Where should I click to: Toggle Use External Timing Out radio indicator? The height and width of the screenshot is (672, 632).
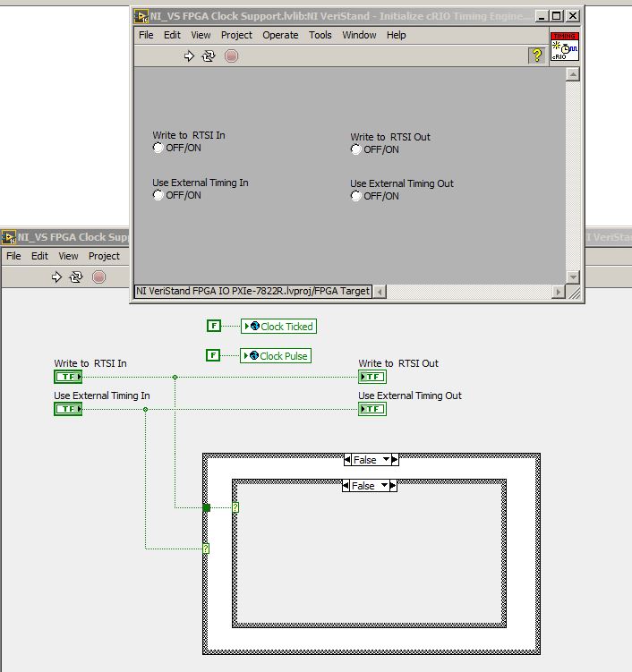[356, 196]
